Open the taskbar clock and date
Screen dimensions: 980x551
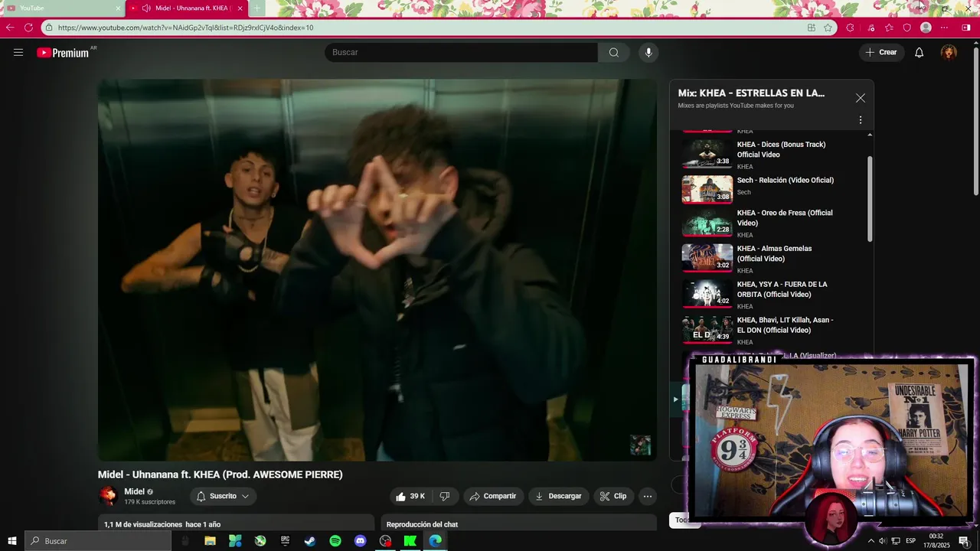[936, 541]
